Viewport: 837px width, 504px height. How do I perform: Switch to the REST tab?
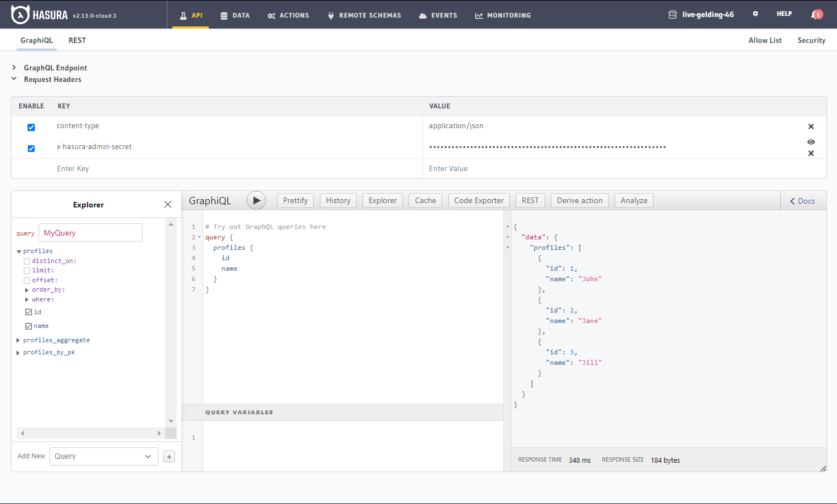click(x=77, y=40)
